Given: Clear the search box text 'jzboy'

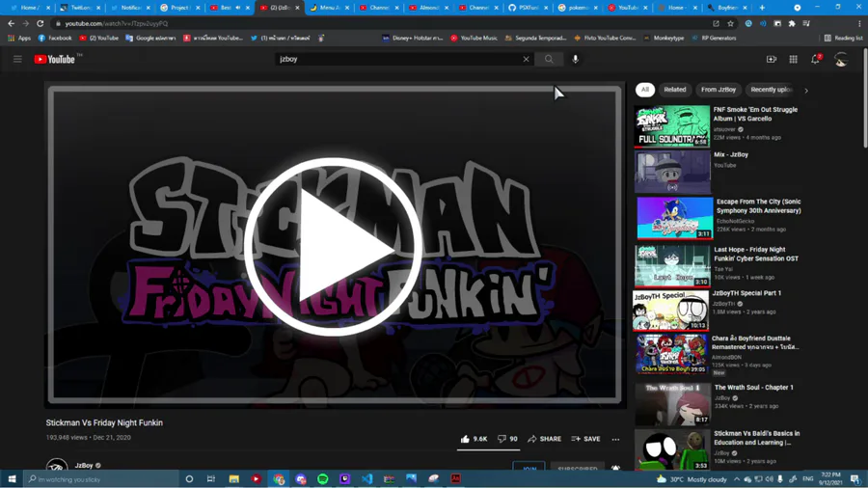Looking at the screenshot, I should [x=526, y=59].
